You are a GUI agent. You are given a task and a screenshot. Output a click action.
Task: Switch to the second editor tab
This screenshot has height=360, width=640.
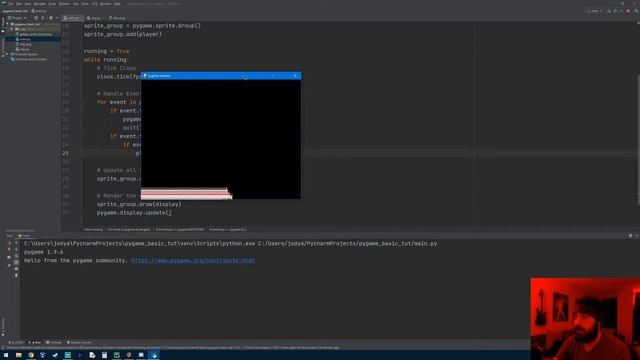click(95, 18)
